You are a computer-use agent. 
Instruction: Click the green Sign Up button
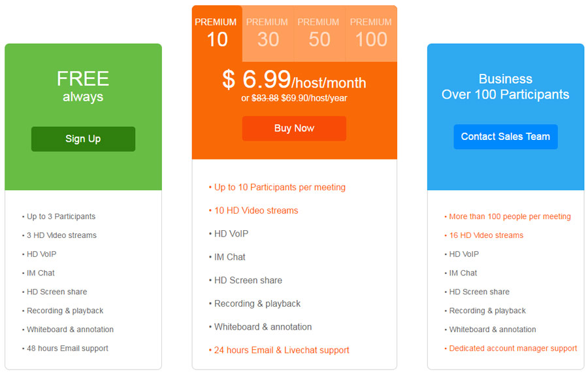83,139
